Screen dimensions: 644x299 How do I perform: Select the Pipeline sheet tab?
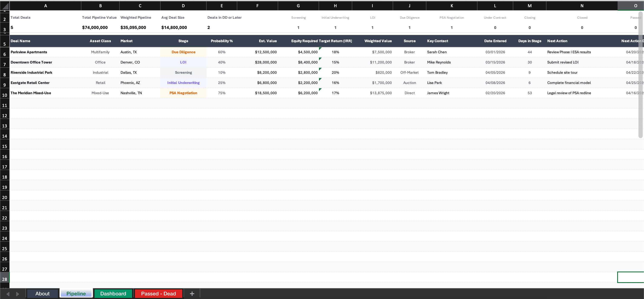coord(76,293)
